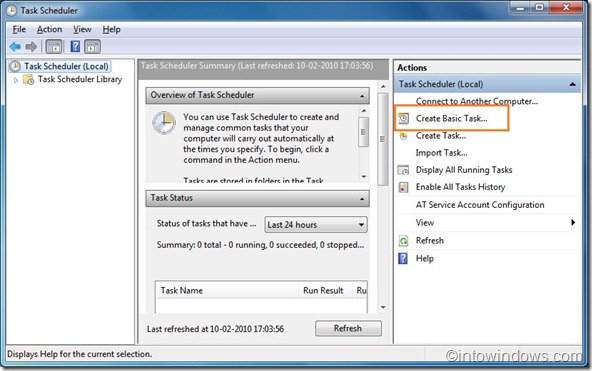Viewport: 592px width, 371px height.
Task: Minimize the Task Scheduler window
Action: click(x=521, y=7)
